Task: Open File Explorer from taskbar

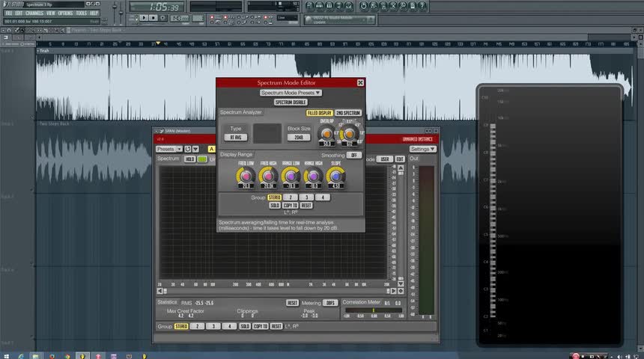Action: tap(36, 356)
